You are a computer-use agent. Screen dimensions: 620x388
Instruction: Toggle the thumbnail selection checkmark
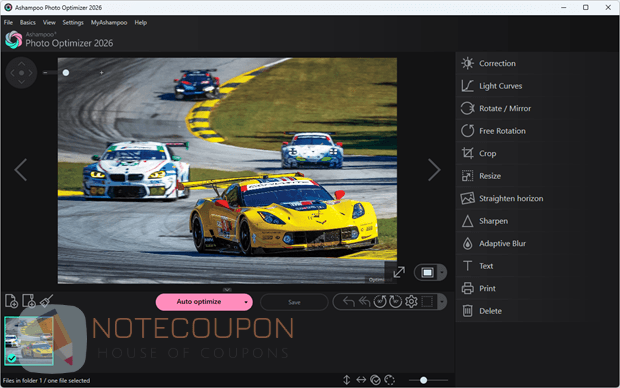pyautogui.click(x=12, y=358)
